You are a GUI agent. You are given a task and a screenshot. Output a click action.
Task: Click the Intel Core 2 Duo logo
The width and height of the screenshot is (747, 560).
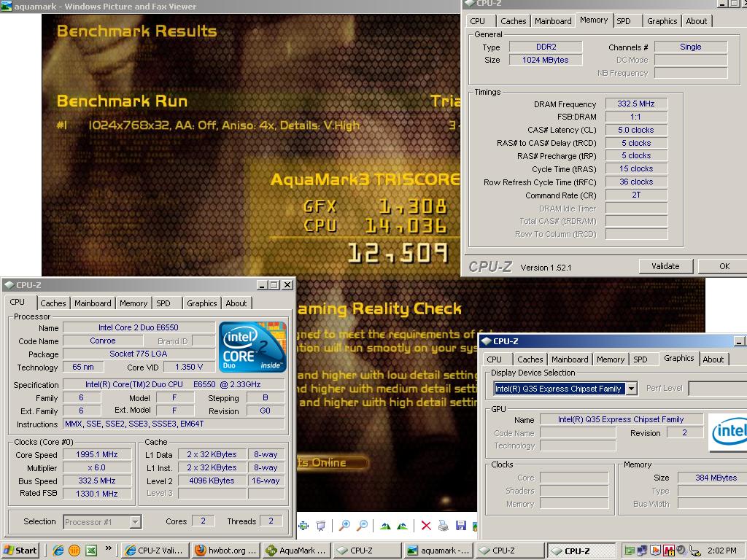(252, 347)
